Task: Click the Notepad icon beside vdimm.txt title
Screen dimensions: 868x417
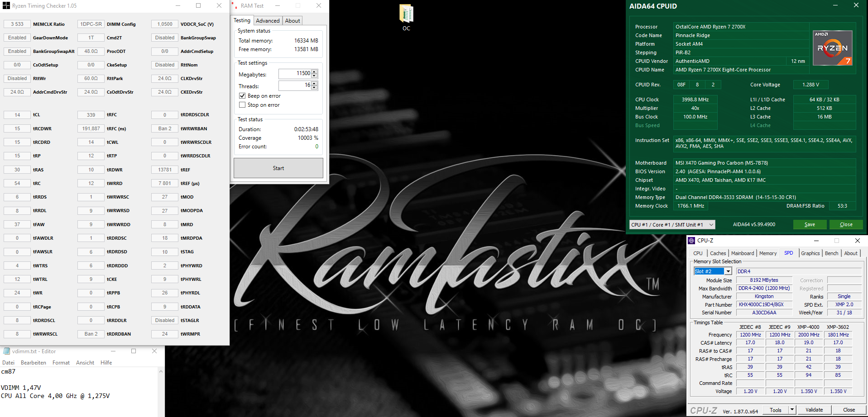Action: (x=6, y=351)
